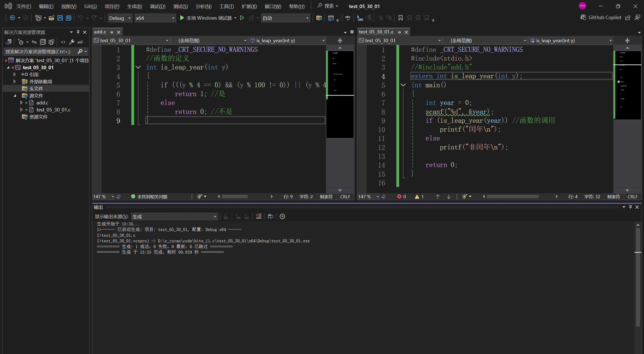Click the Clear All output icon
The image size is (644, 354).
pos(258,216)
